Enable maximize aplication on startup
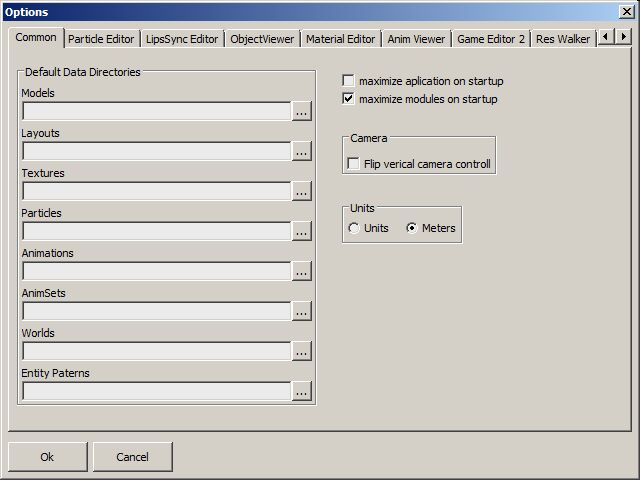The width and height of the screenshot is (640, 480). pyautogui.click(x=349, y=80)
